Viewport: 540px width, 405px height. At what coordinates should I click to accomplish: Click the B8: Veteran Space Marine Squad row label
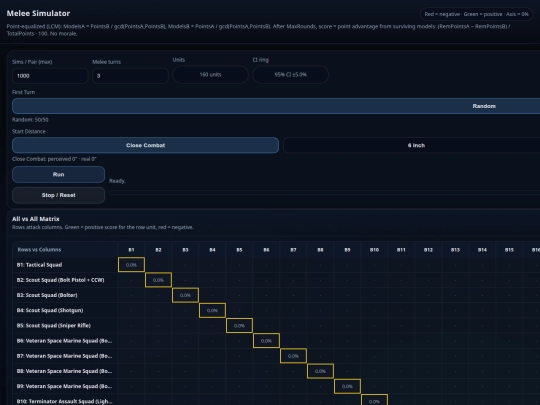coord(64,371)
